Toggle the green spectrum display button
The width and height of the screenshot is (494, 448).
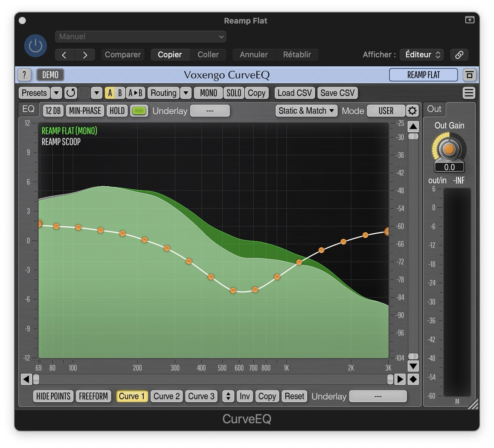[139, 111]
